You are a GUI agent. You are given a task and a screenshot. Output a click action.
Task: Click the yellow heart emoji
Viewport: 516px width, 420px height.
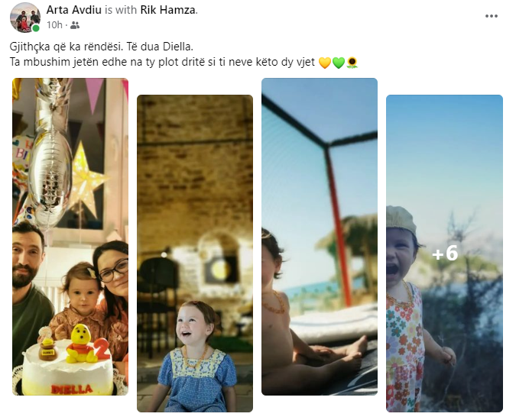[325, 63]
